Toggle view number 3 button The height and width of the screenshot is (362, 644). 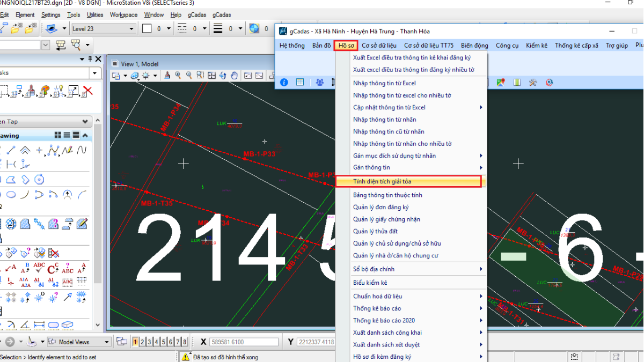149,342
